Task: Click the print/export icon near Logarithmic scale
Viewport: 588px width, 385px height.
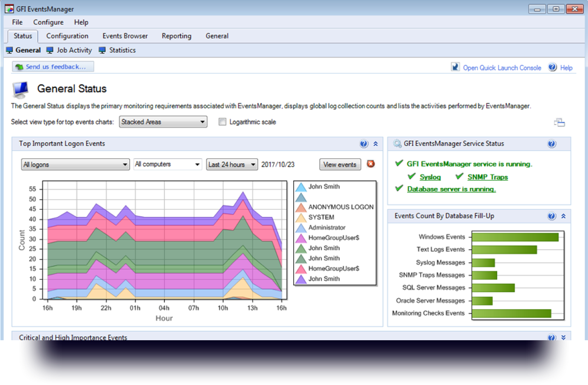Action: click(x=559, y=122)
